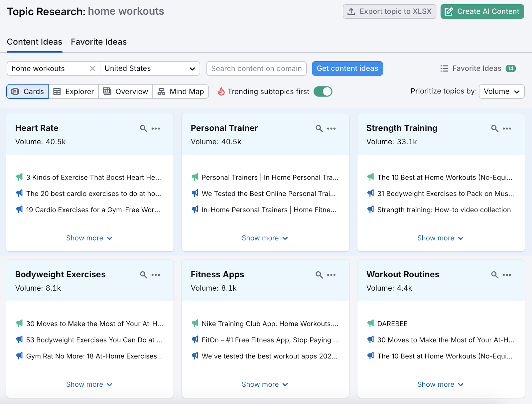Select the Explorer view icon
Screen dimensions: 532x404
pyautogui.click(x=73, y=91)
